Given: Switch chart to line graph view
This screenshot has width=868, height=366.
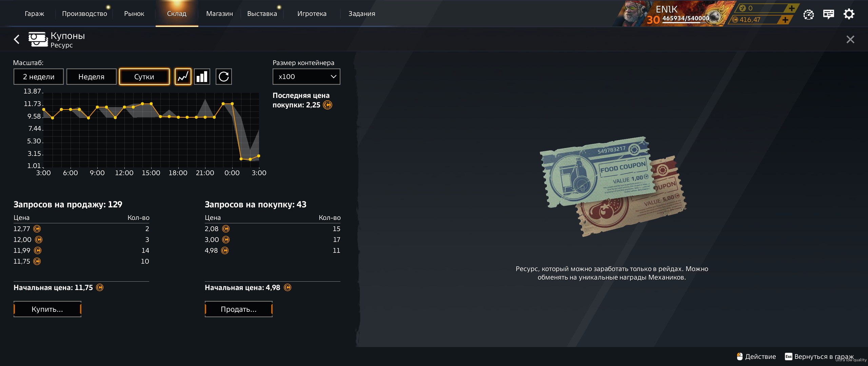Looking at the screenshot, I should [x=183, y=77].
